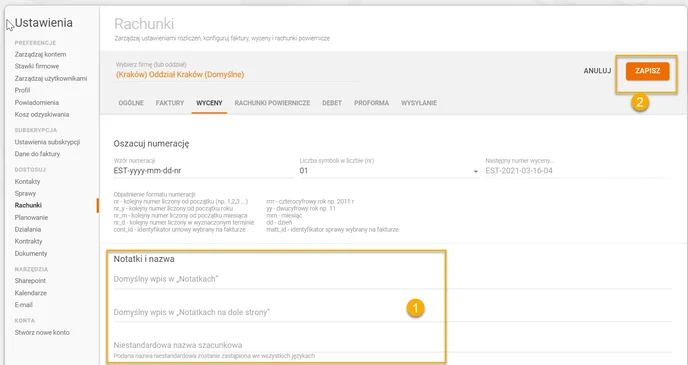Image resolution: width=688 pixels, height=365 pixels.
Task: Open Kosz odzyskiwania
Action: pos(42,115)
